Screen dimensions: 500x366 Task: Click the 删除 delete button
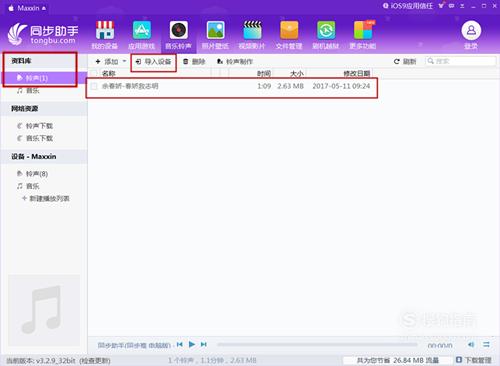194,61
